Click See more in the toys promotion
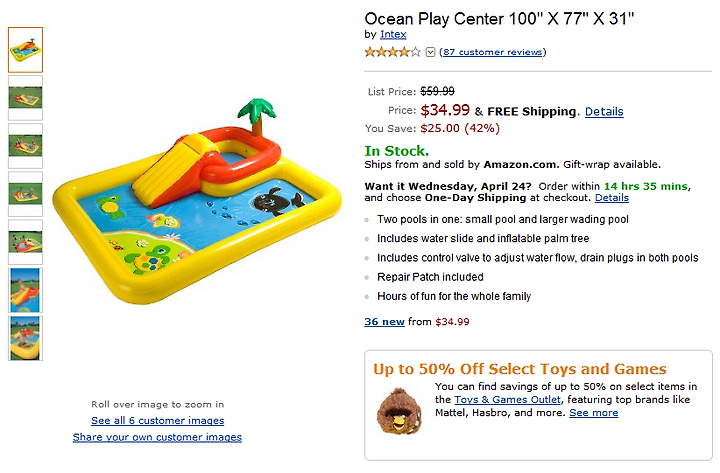The width and height of the screenshot is (720, 473). pos(594,413)
